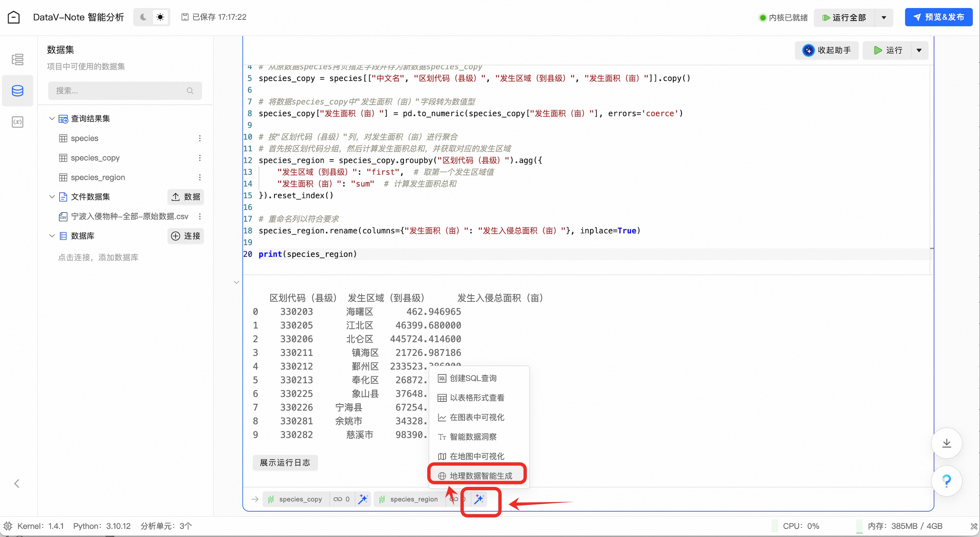Open the help question mark button

tap(946, 481)
